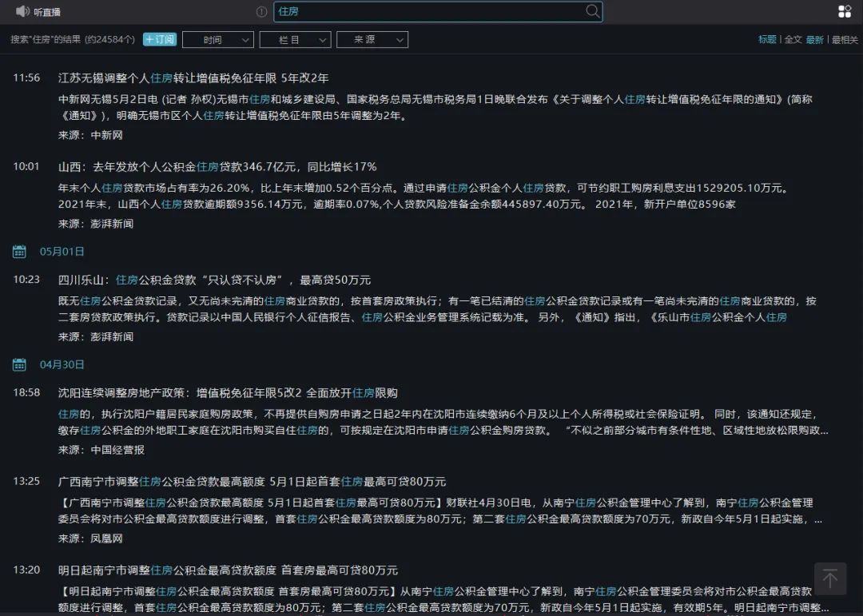Click the summary starting 【明日起南宁市调整
This screenshot has height=616, width=863.
click(443, 599)
